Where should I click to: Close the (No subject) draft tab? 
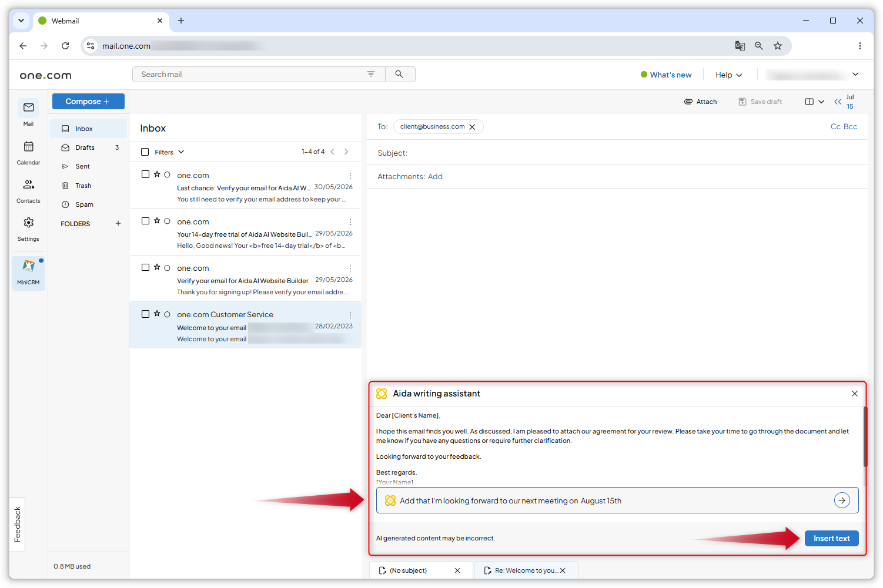457,570
